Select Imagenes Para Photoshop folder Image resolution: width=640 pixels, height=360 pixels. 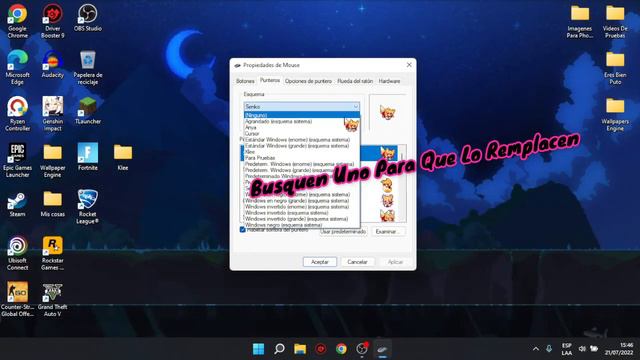[x=580, y=21]
